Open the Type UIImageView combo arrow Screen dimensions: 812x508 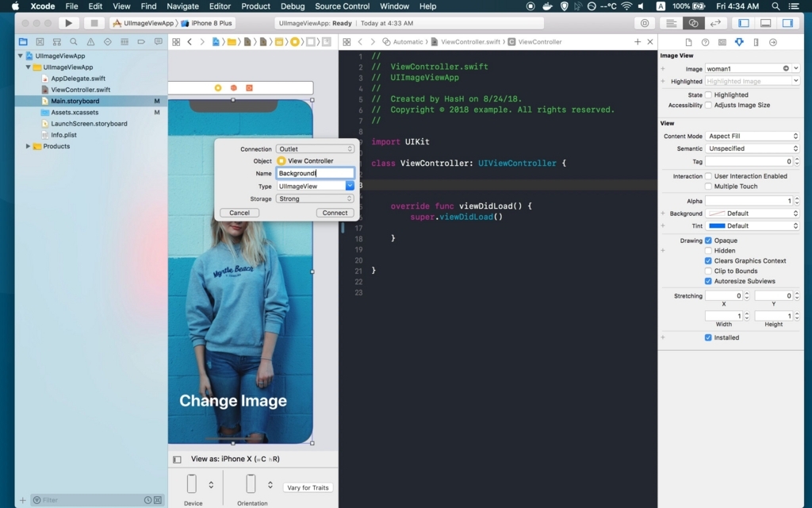click(350, 186)
